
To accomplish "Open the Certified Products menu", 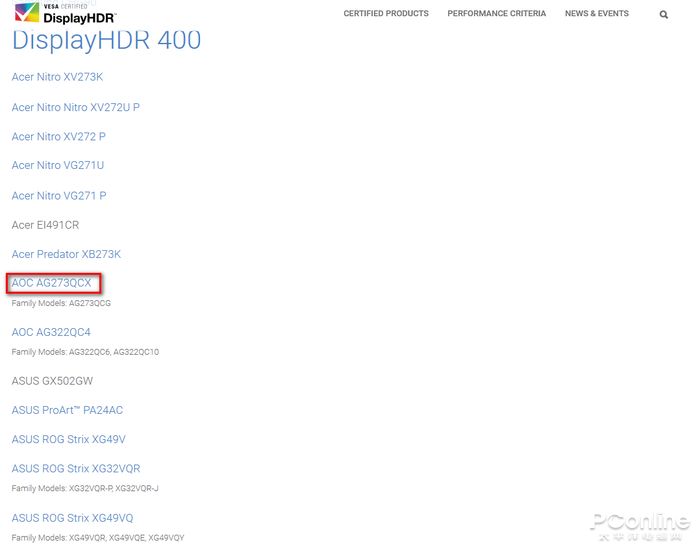I will pos(386,13).
